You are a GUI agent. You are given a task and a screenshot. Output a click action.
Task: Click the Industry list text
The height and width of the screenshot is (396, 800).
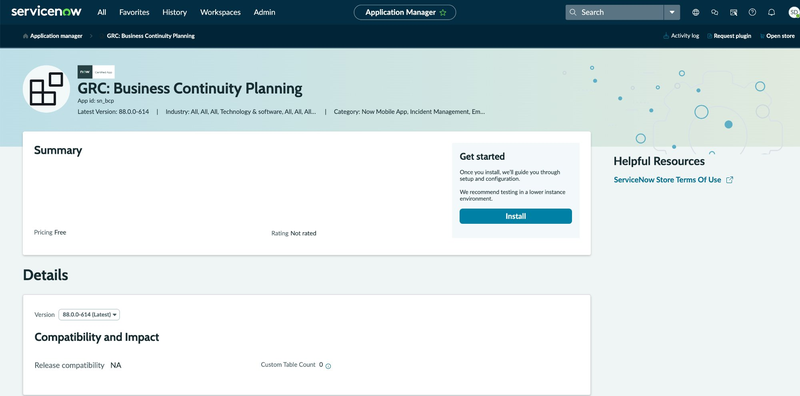pos(241,112)
